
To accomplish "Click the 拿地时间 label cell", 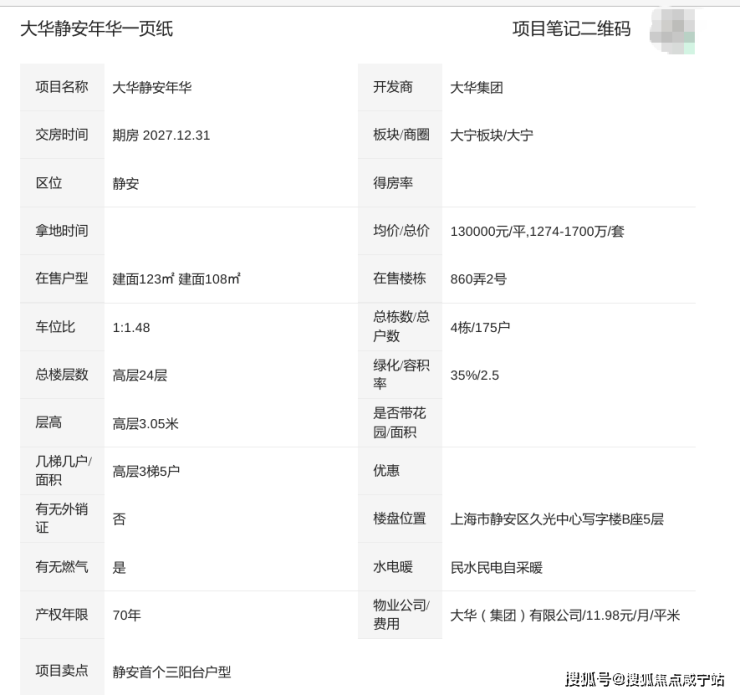I will [62, 231].
